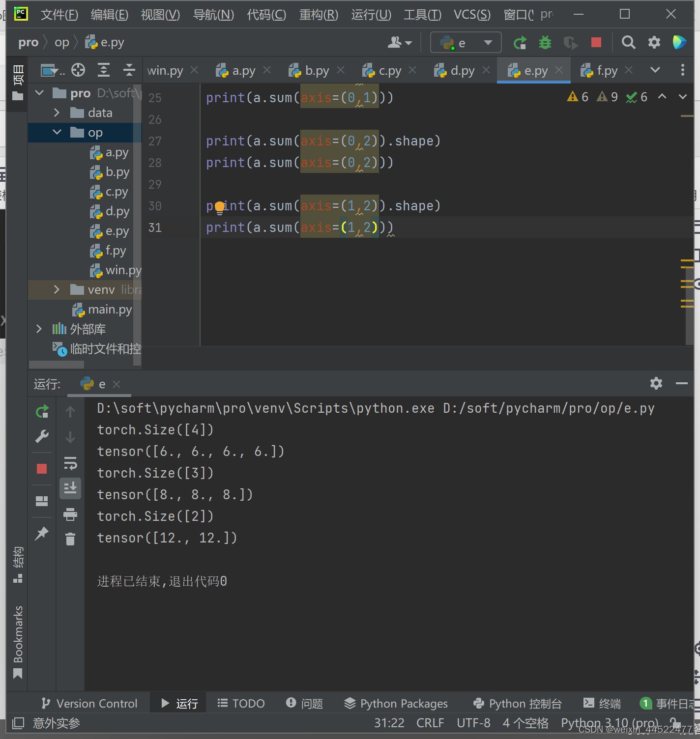Locate opened file in project tree target icon
Viewport: 700px width, 739px height.
(x=78, y=70)
